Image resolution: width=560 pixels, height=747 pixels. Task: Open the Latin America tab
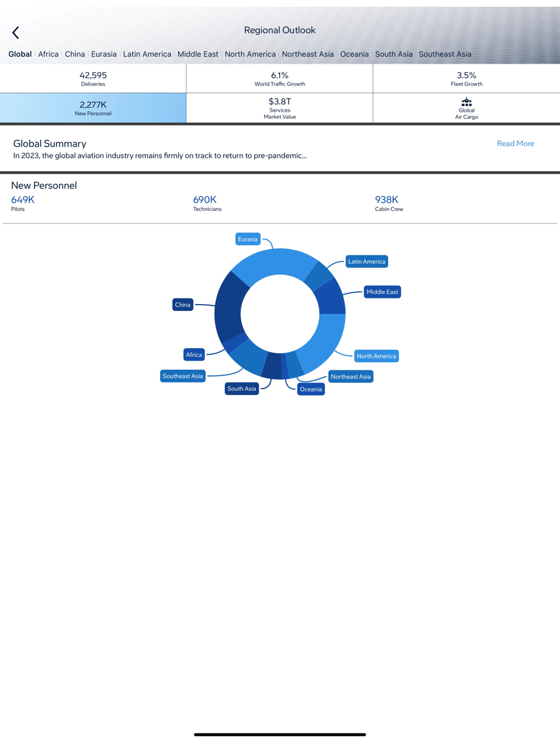click(147, 54)
